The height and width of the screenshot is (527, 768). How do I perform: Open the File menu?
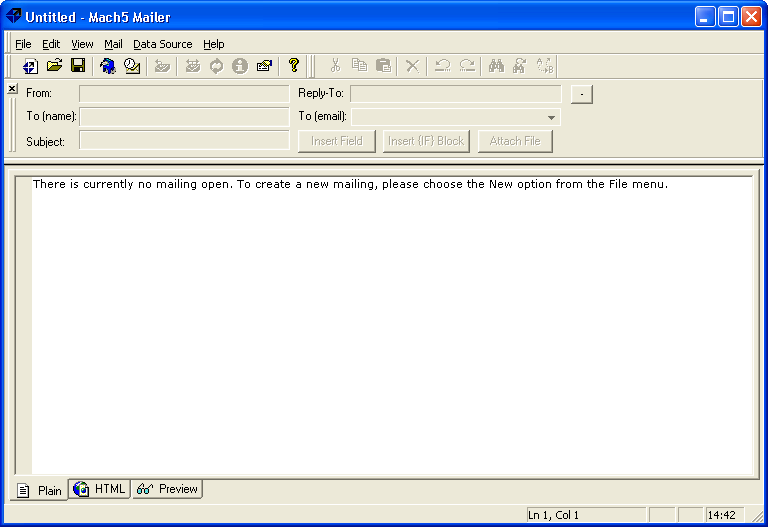coord(23,44)
